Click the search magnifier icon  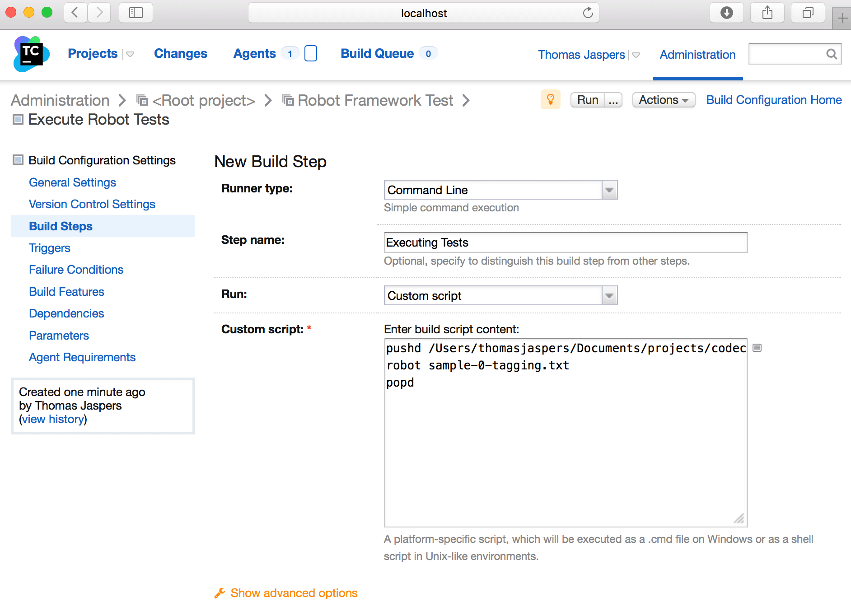point(831,54)
